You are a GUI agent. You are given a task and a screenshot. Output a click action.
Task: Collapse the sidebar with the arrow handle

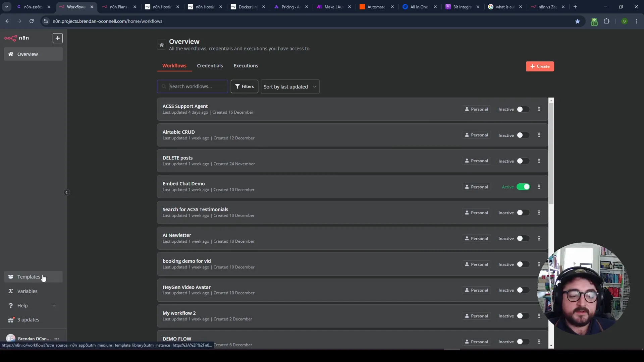point(66,192)
